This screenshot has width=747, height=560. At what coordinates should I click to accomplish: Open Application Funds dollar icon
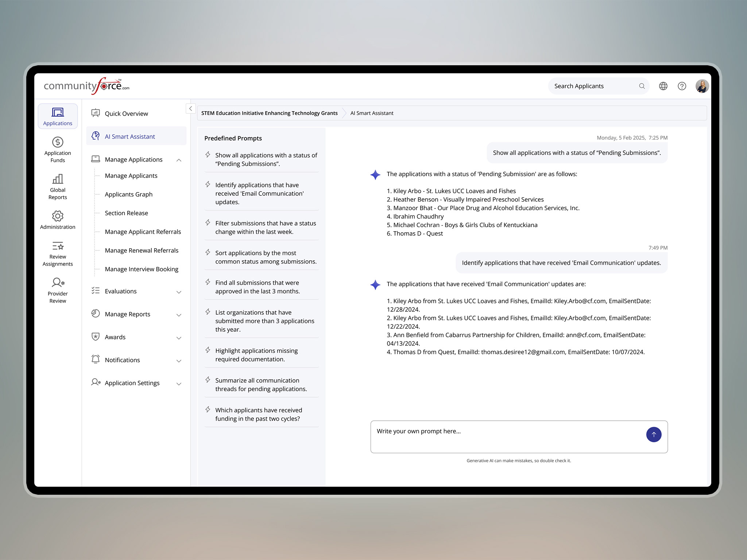pyautogui.click(x=58, y=142)
